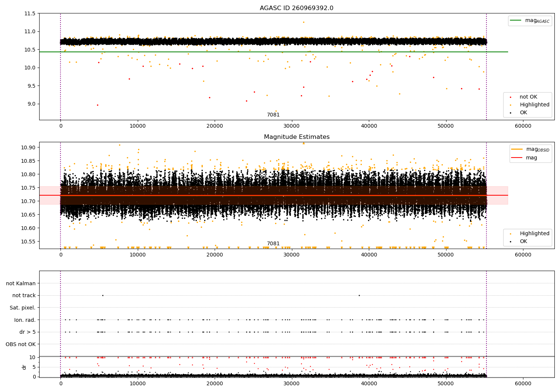560x392 pixels.
Task: Click the isolated 'not track' black point near 39000
Action: click(359, 295)
